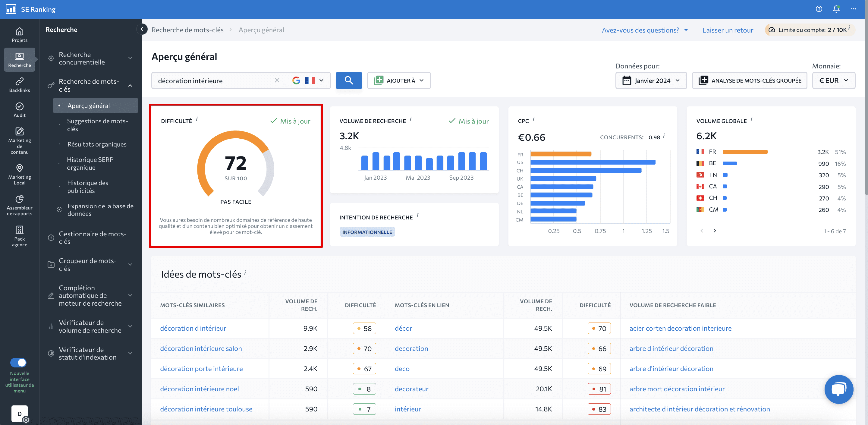The height and width of the screenshot is (425, 868).
Task: Open the EUR currency dropdown
Action: 834,80
